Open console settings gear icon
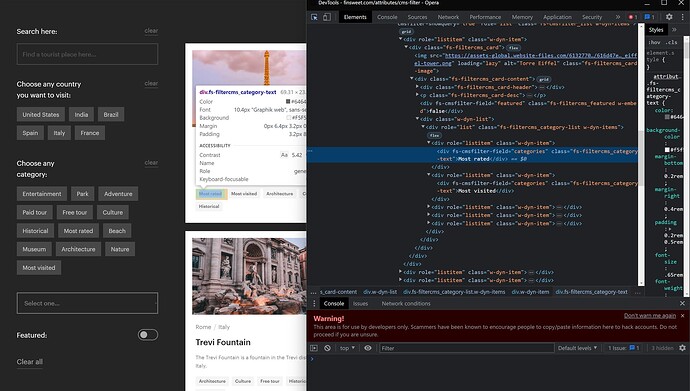The height and width of the screenshot is (391, 690). [x=683, y=348]
